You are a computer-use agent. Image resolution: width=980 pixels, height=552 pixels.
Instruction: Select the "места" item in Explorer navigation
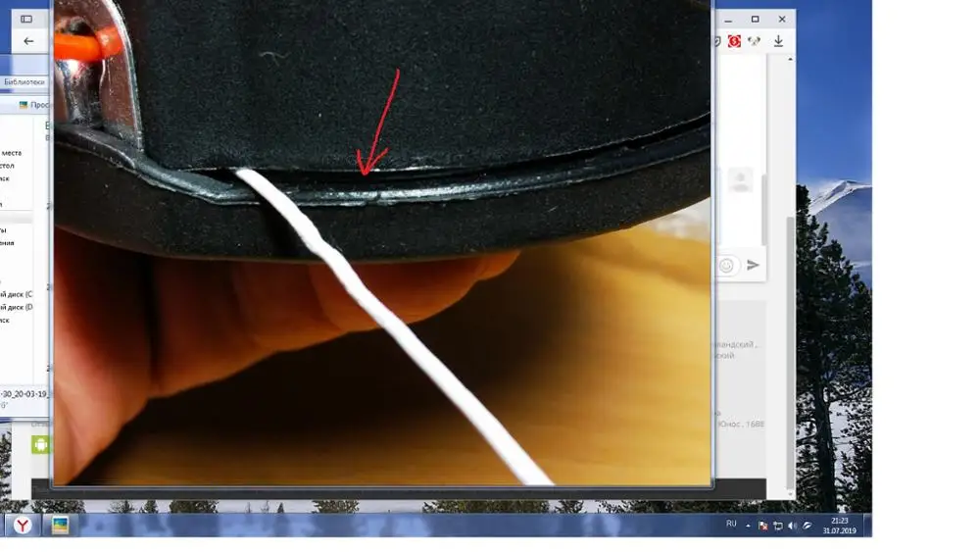(x=11, y=153)
